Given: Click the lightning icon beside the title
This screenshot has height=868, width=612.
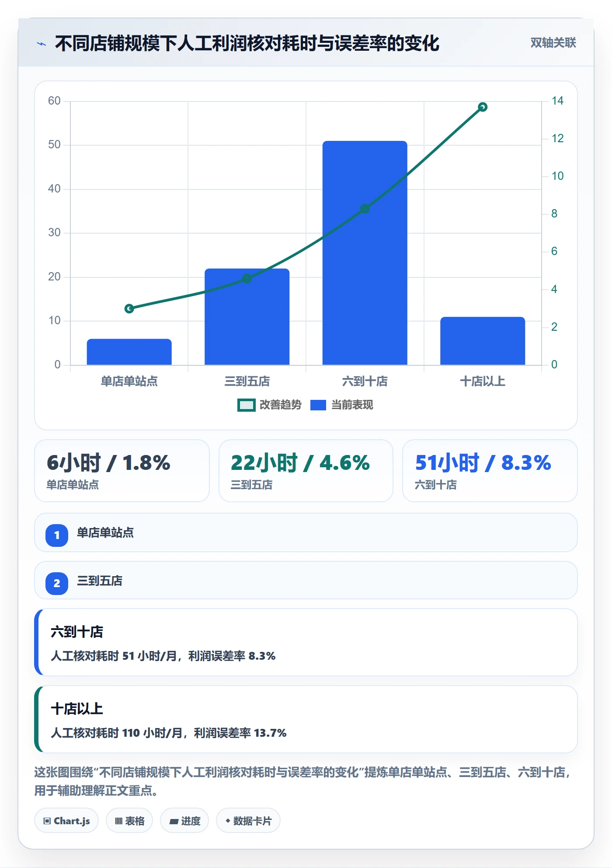Looking at the screenshot, I should [x=42, y=44].
